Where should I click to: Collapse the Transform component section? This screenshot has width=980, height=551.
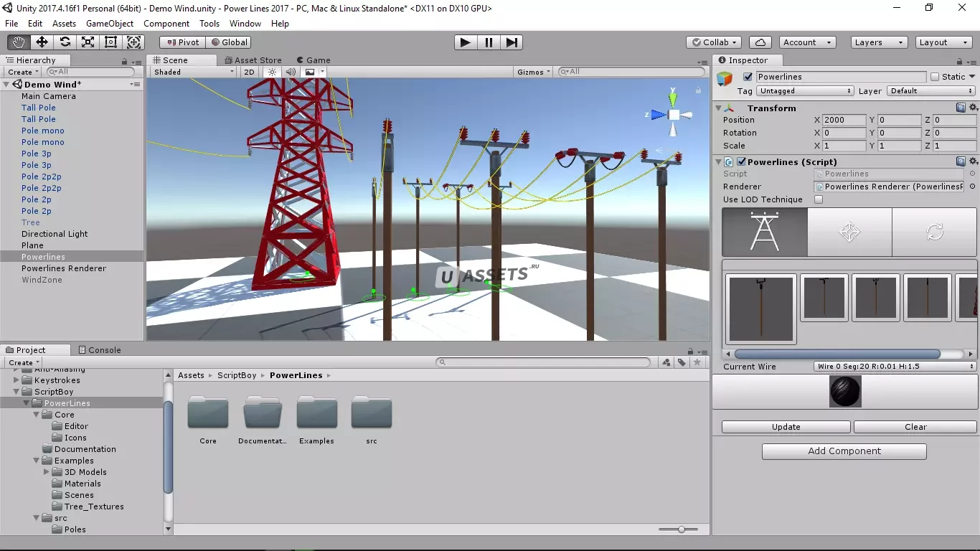click(719, 108)
